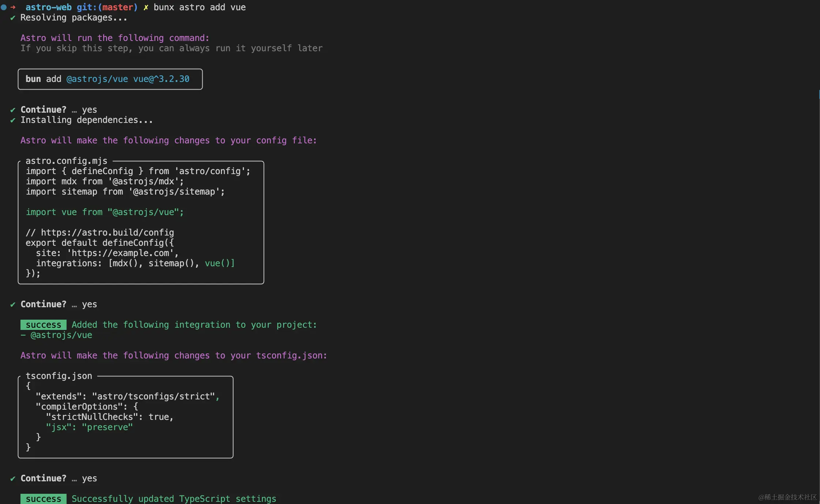Viewport: 820px width, 504px height.
Task: Click 'Successfully updated TypeScript settings' text
Action: [174, 499]
